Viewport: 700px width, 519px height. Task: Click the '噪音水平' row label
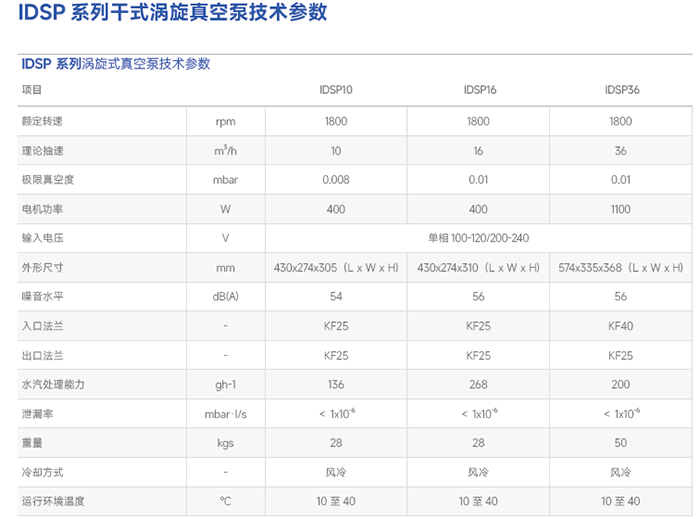click(42, 297)
